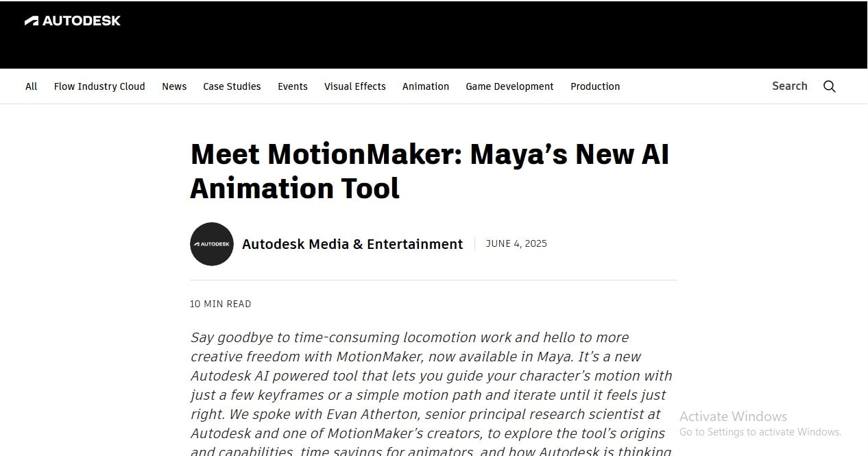
Task: Click the 10 MIN READ label
Action: [221, 304]
